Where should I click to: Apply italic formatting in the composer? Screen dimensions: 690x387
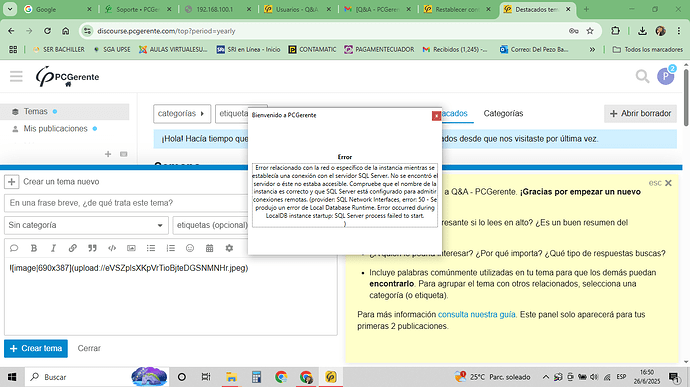(x=53, y=248)
